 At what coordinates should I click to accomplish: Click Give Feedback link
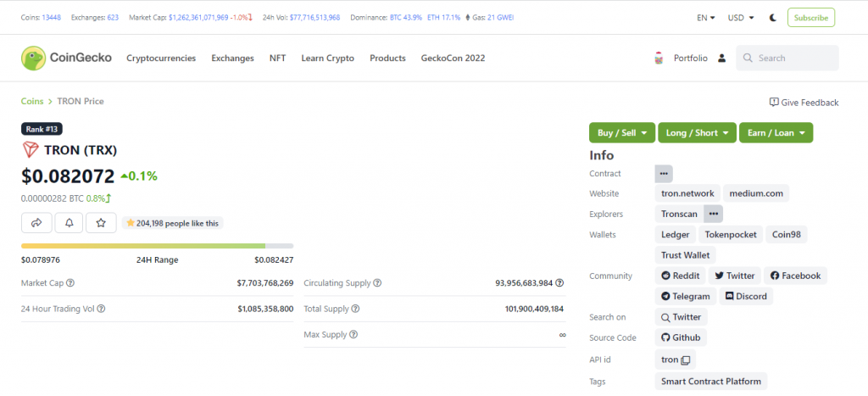[804, 103]
